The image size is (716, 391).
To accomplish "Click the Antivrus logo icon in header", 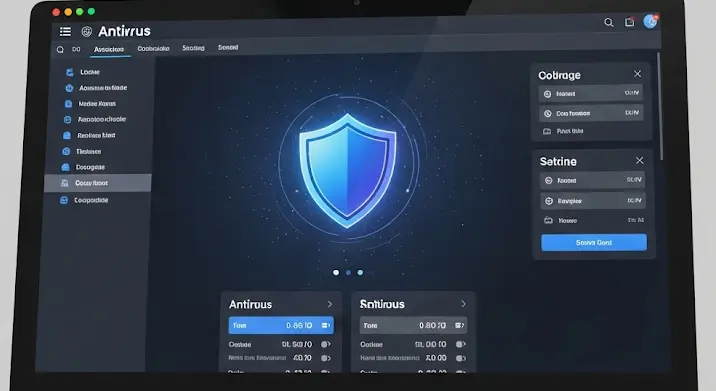I will click(x=87, y=31).
